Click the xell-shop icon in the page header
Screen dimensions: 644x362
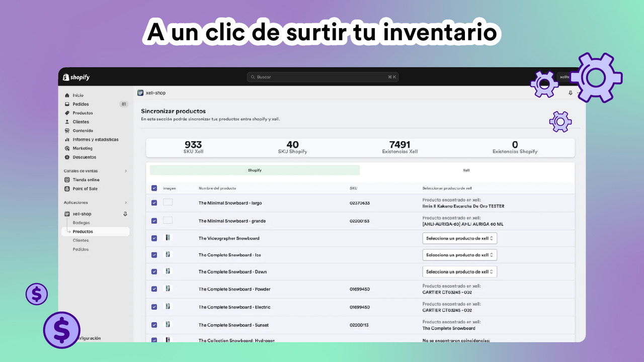point(140,93)
